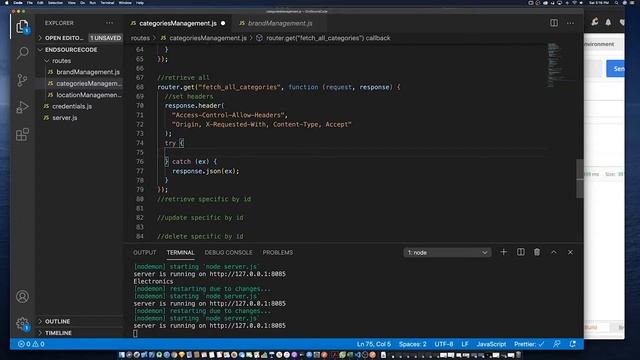This screenshot has height=360, width=640.
Task: Open Run and Debug view
Action: coord(22,107)
